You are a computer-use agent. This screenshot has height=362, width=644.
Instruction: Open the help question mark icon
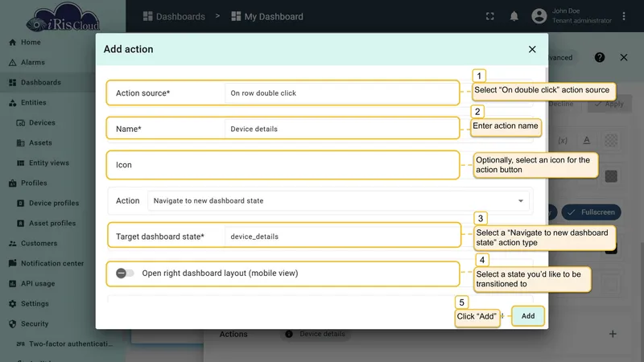(599, 57)
